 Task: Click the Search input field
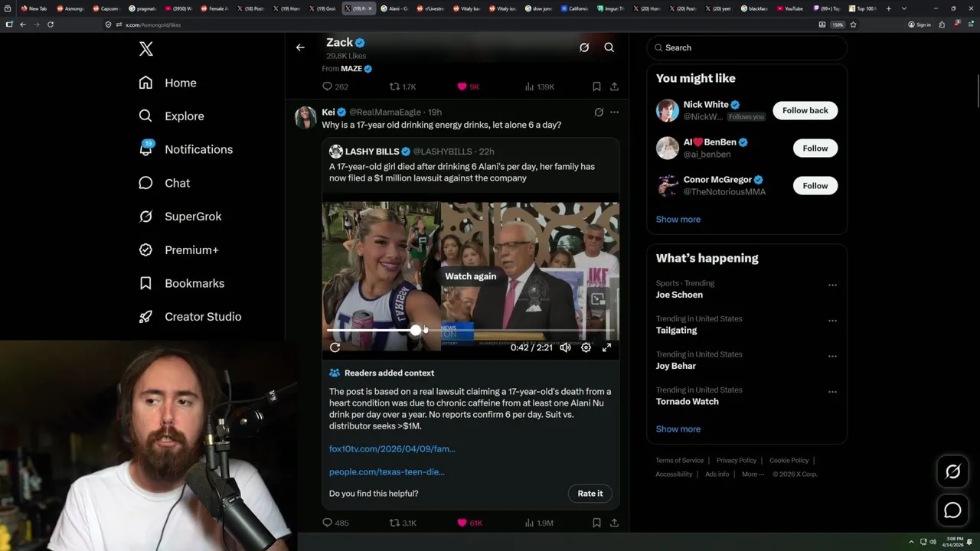pyautogui.click(x=746, y=47)
